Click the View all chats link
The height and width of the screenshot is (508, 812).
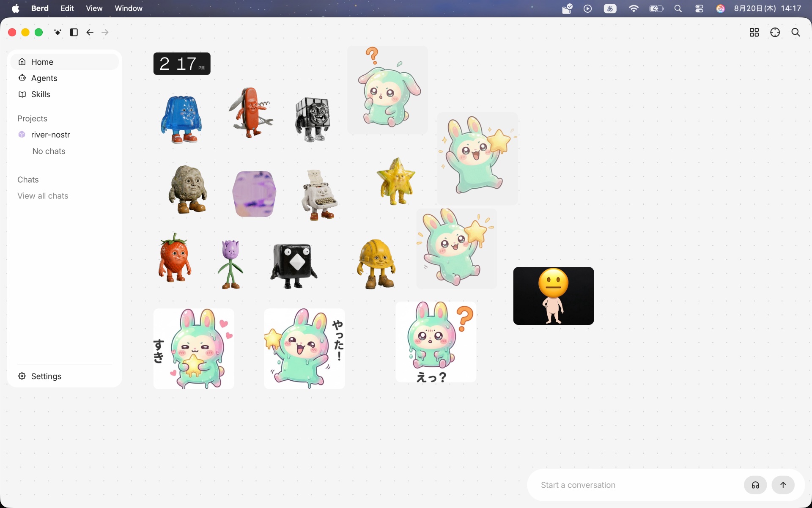(x=43, y=196)
